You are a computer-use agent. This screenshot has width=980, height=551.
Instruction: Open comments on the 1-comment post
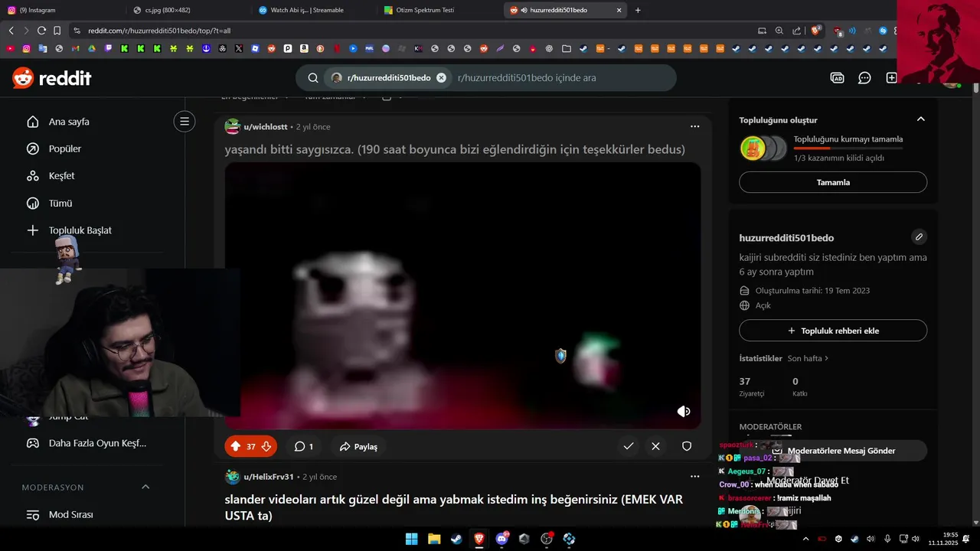[304, 446]
